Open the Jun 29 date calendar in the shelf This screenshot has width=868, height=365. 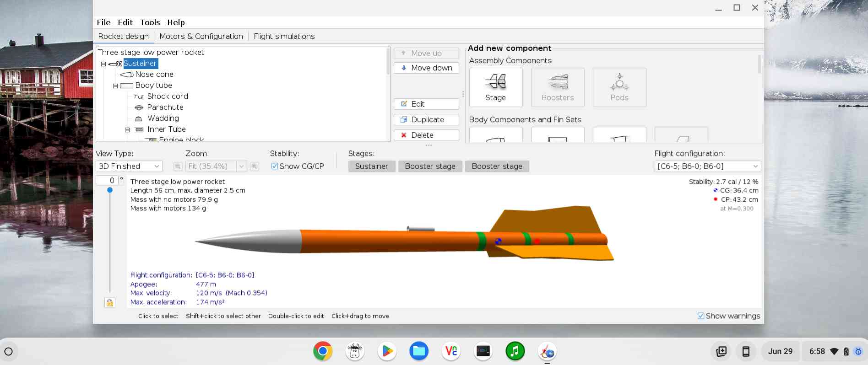[x=780, y=351]
